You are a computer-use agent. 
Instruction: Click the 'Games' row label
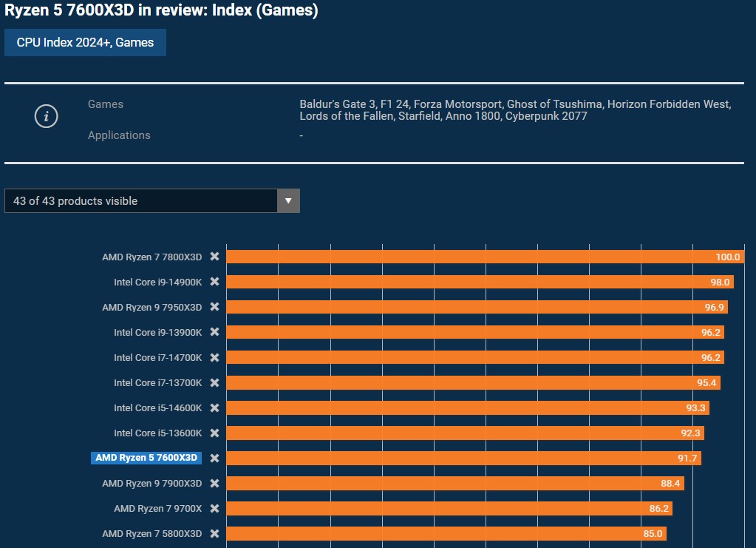[x=106, y=104]
